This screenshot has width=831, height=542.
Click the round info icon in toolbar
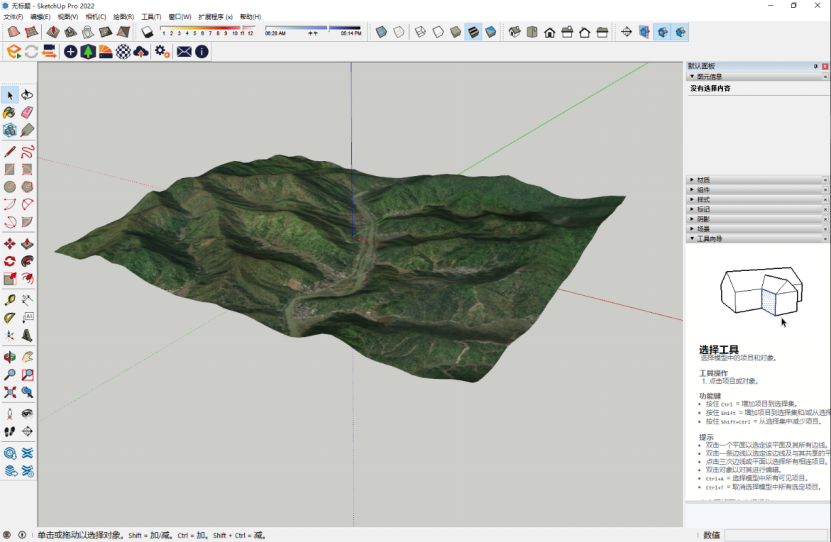(201, 51)
